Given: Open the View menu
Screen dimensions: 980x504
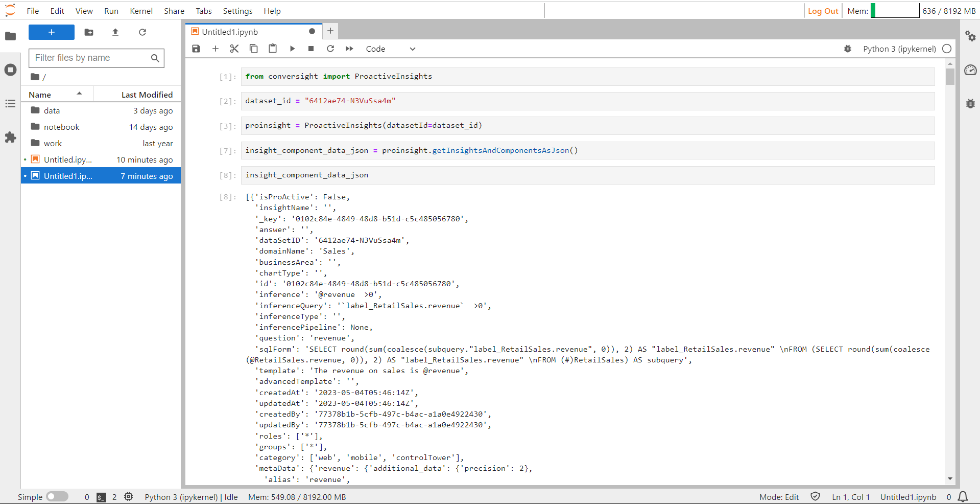Looking at the screenshot, I should point(84,11).
